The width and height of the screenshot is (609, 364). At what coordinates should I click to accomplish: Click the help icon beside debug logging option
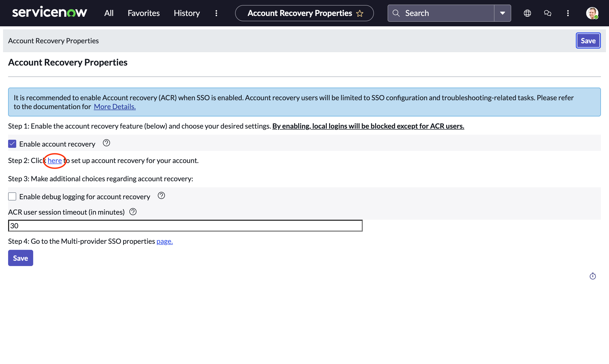click(161, 195)
